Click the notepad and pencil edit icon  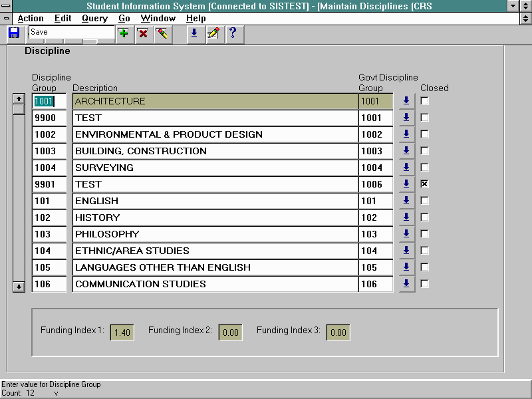coord(213,33)
